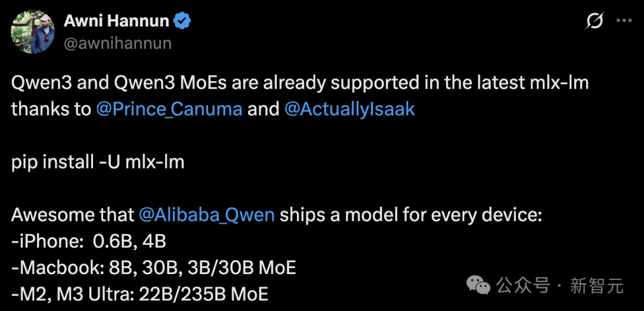644x311 pixels.
Task: Click the 新智元 watermark text
Action: tap(597, 285)
